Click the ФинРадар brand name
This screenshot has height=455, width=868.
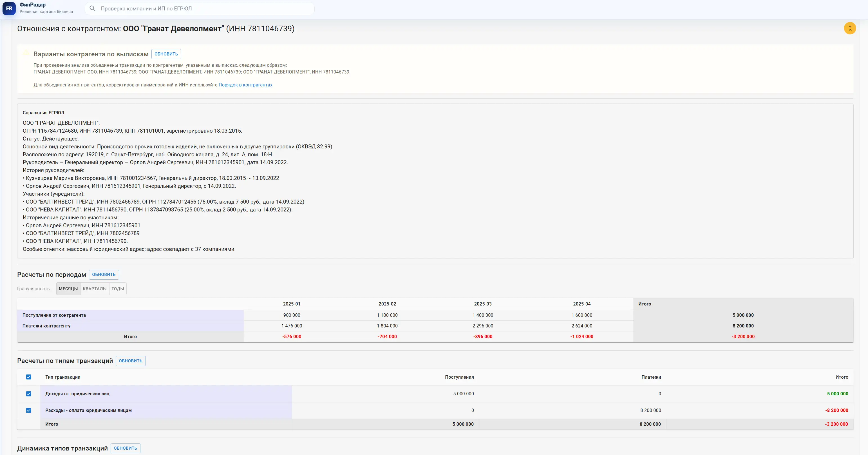click(32, 5)
